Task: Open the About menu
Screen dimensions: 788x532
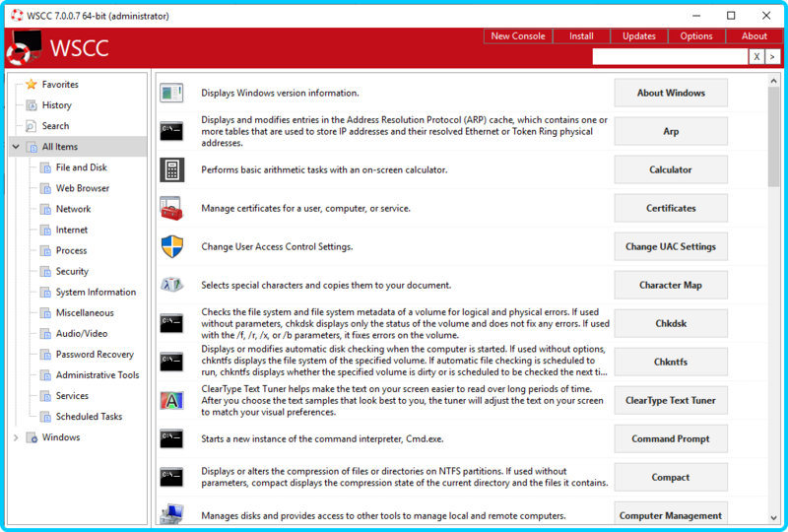Action: (x=754, y=36)
